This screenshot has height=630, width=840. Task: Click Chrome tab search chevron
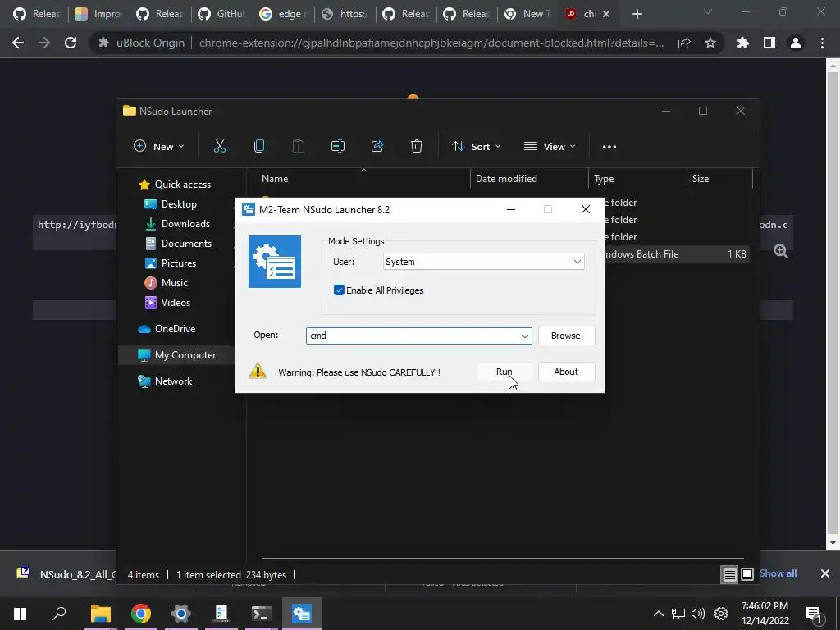click(708, 11)
